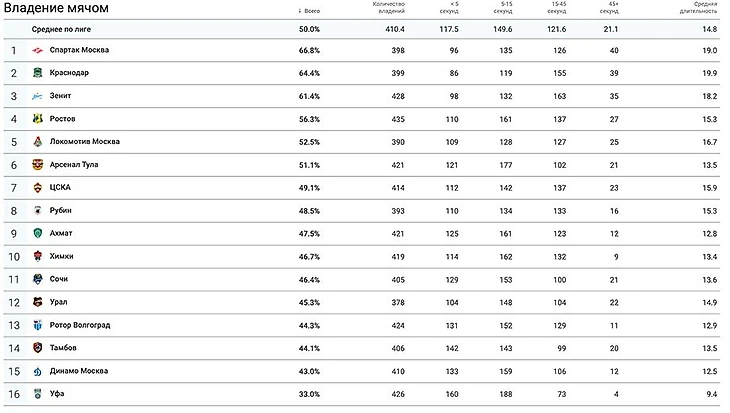730x413 pixels.
Task: Click the Динамо Москва logo icon
Action: pyautogui.click(x=37, y=371)
